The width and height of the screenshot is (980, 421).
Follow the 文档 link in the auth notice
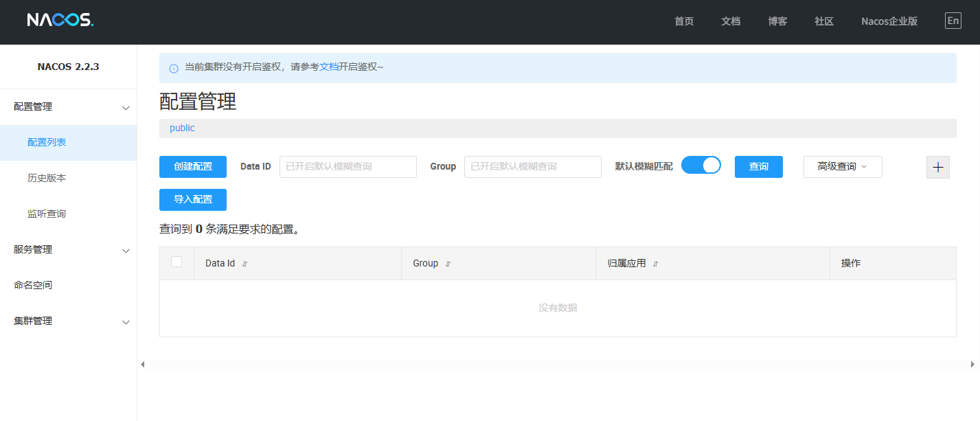(329, 67)
